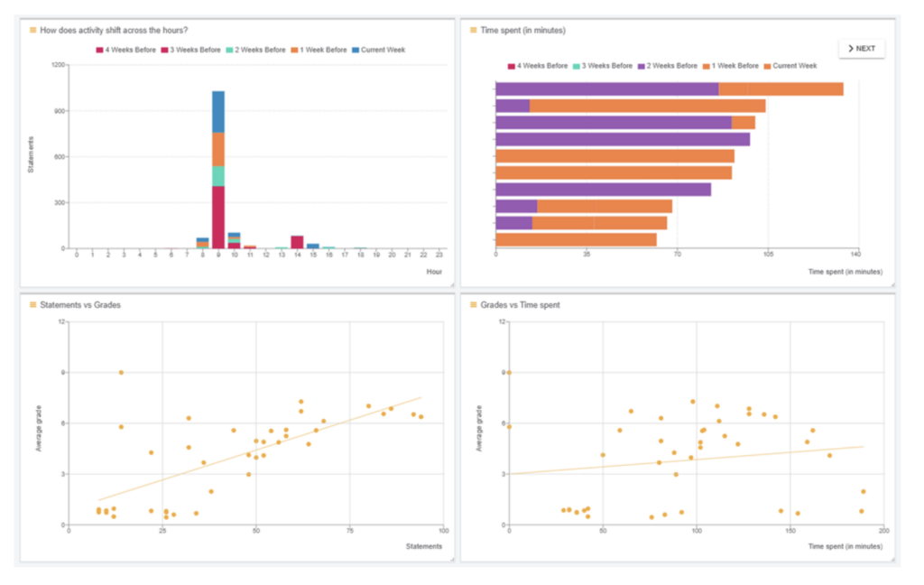924x585 pixels.
Task: Click the highest data point in Statements vs Grades
Action: click(x=121, y=372)
